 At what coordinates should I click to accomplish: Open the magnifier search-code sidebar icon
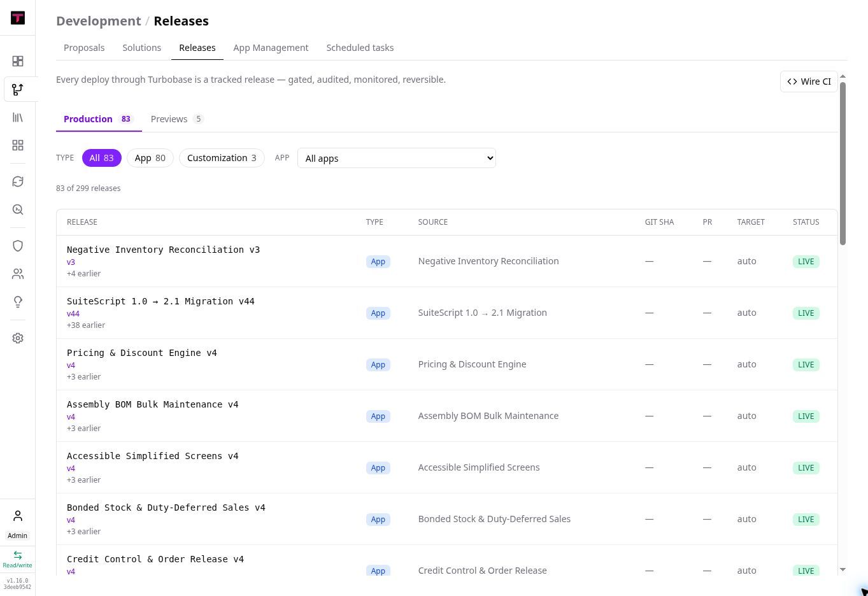click(18, 209)
